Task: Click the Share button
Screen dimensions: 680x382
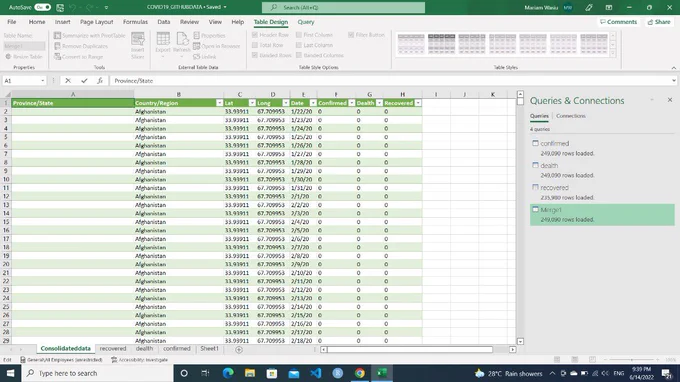Action: (x=659, y=22)
